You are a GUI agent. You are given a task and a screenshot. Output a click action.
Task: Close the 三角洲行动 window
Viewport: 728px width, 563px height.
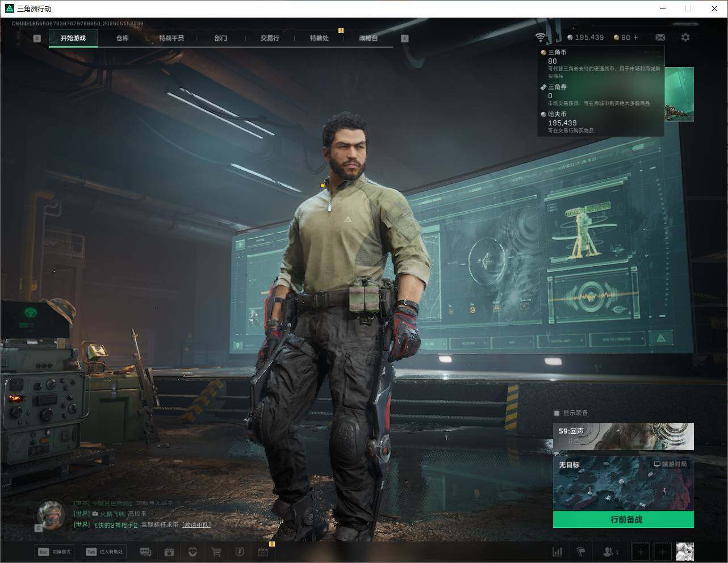pyautogui.click(x=714, y=9)
